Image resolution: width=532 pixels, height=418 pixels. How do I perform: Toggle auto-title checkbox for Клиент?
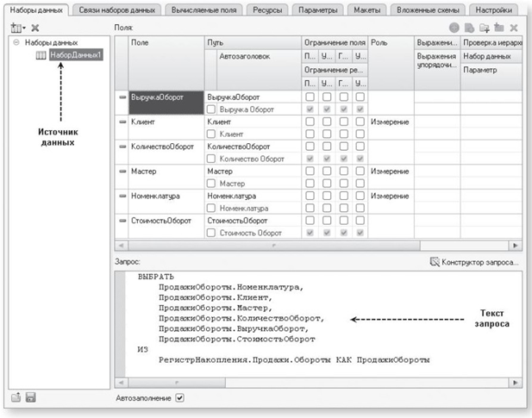coord(211,134)
